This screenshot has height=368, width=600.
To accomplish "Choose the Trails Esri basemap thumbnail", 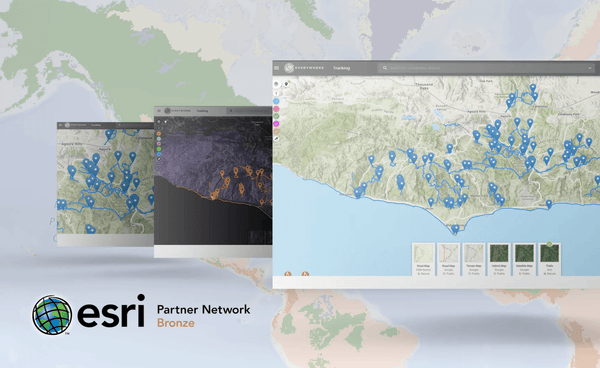I will click(x=549, y=259).
